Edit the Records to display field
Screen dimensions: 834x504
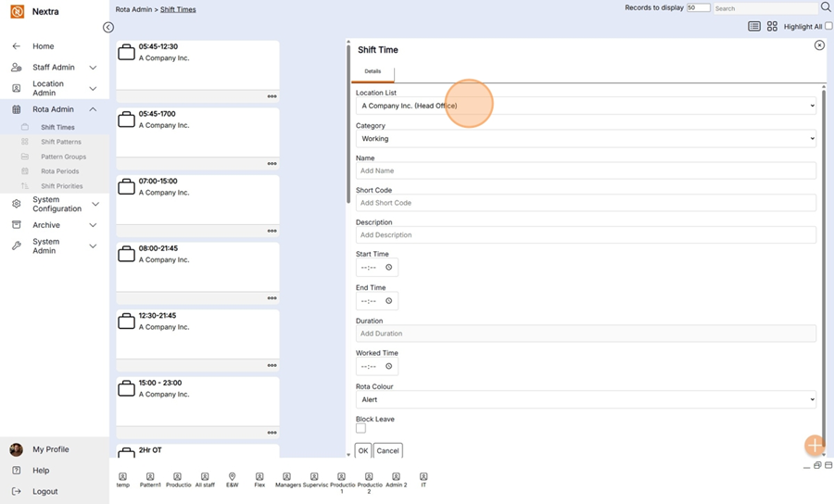pyautogui.click(x=699, y=7)
